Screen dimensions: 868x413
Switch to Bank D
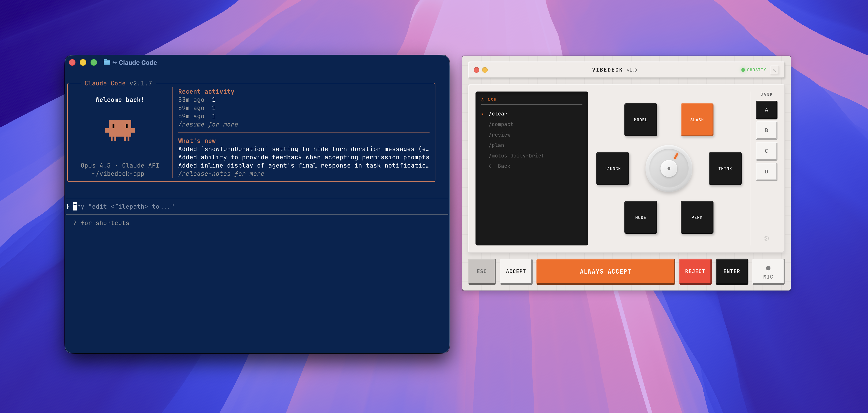point(766,171)
